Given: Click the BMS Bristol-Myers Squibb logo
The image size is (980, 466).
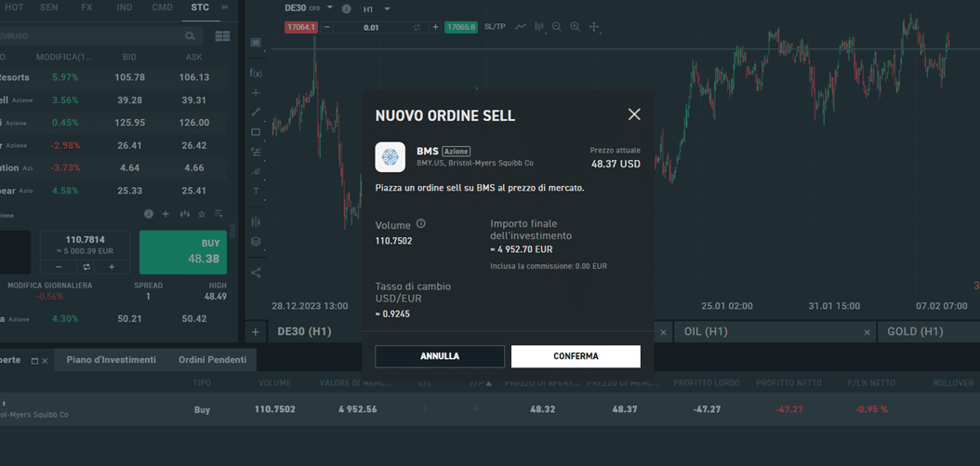Looking at the screenshot, I should [x=390, y=157].
